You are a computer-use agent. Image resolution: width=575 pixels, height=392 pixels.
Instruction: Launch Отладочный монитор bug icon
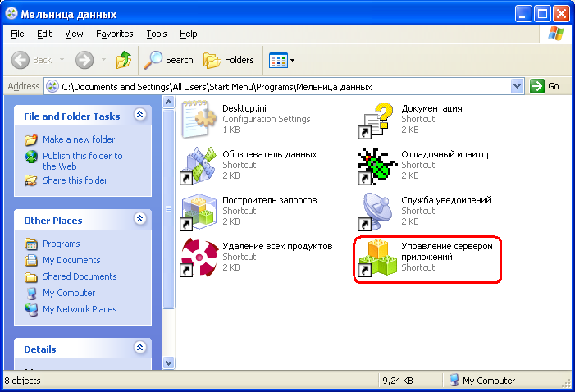376,164
